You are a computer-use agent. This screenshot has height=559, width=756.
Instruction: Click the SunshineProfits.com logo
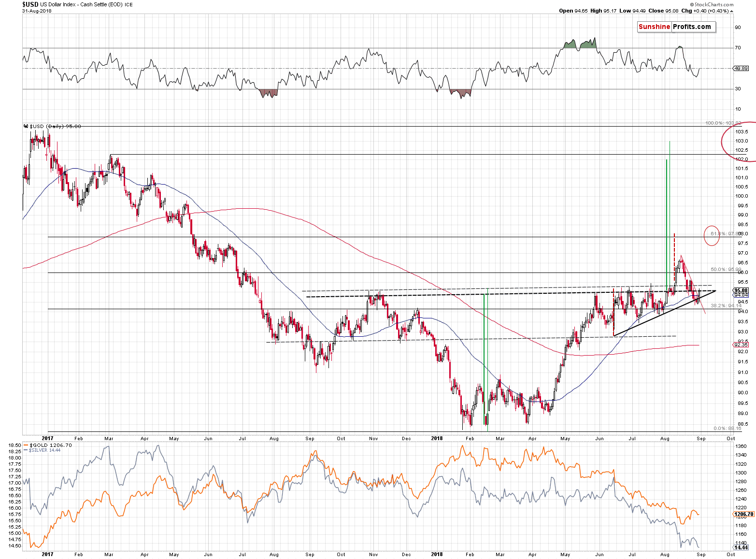tap(675, 27)
